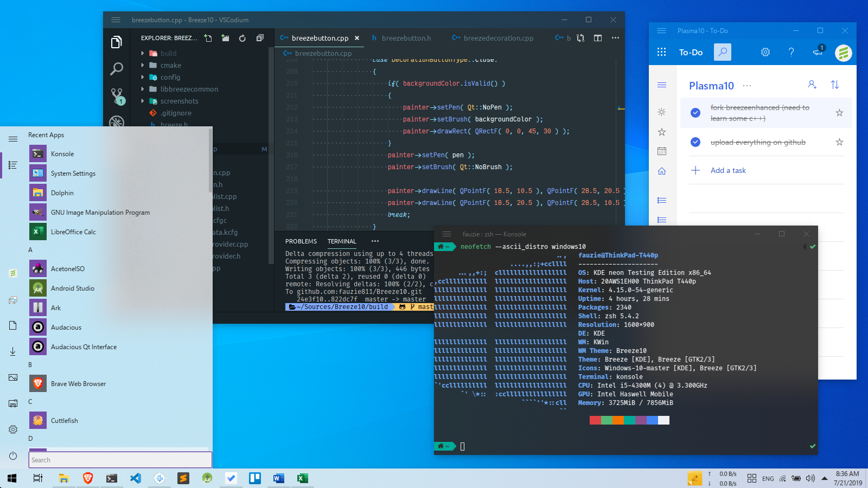
Task: Open Task View on the taskbar
Action: [x=38, y=478]
